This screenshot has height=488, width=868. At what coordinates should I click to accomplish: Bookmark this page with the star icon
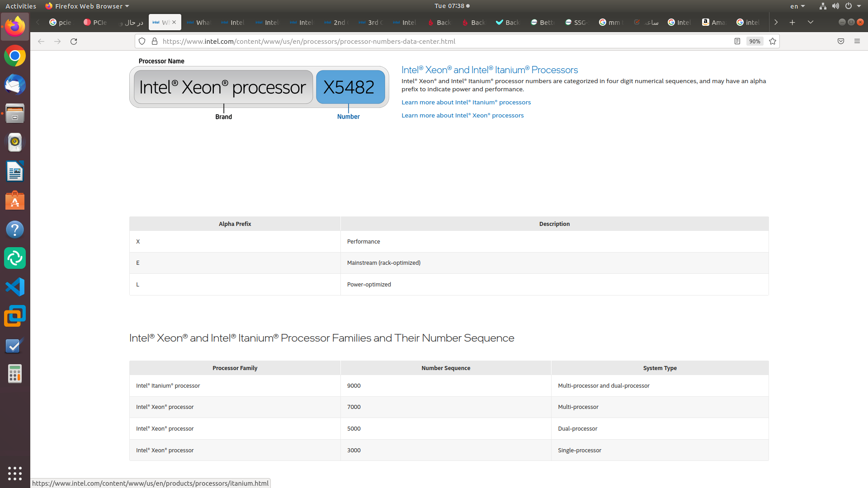pyautogui.click(x=773, y=41)
